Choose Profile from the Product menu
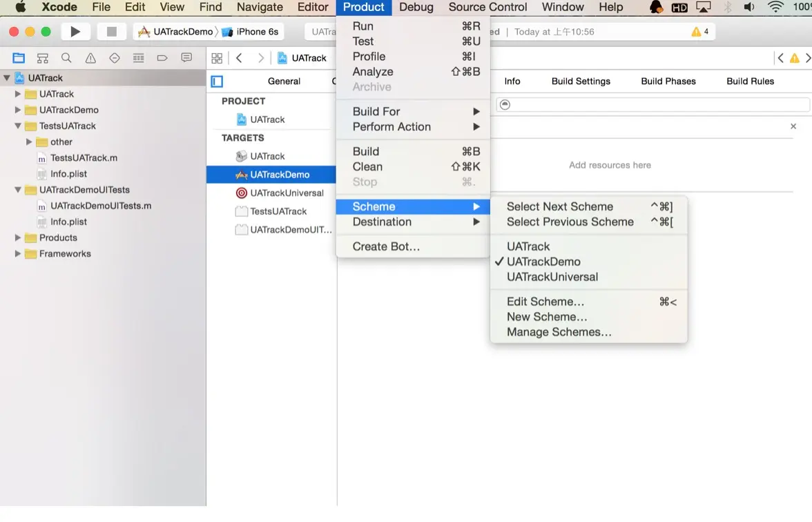The height and width of the screenshot is (522, 812). (x=413, y=57)
